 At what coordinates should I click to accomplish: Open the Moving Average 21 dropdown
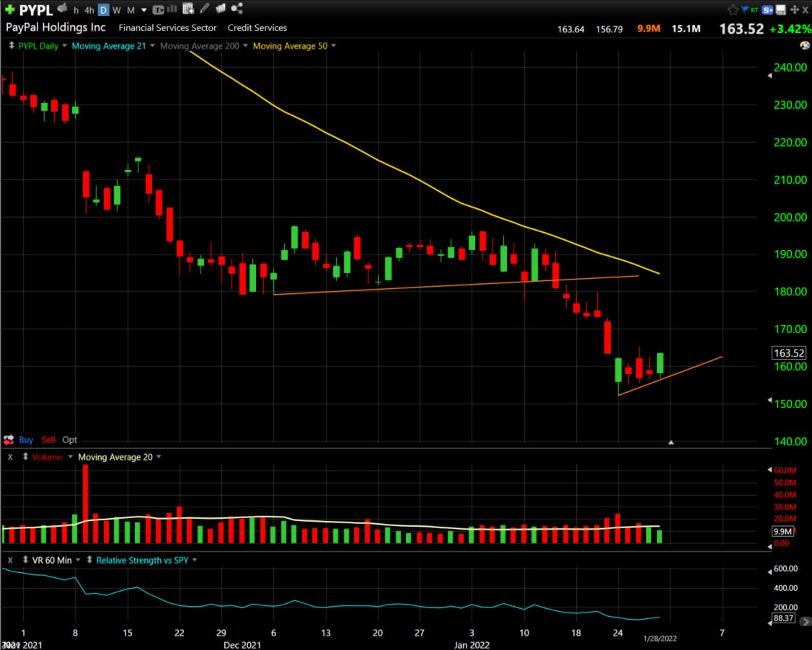pos(152,45)
